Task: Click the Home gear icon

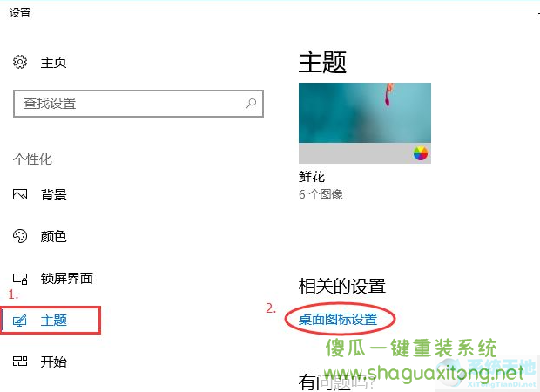Action: tap(20, 62)
